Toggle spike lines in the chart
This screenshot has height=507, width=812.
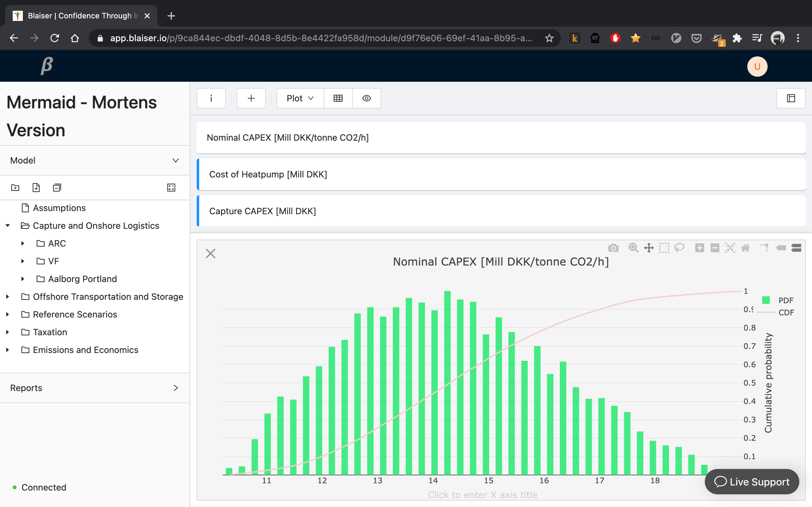(x=765, y=248)
